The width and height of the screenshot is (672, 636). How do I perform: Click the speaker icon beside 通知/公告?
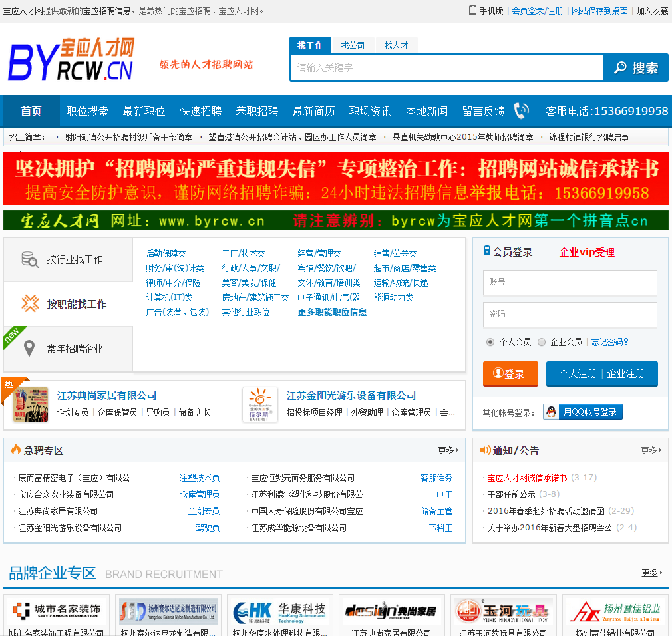pyautogui.click(x=485, y=450)
